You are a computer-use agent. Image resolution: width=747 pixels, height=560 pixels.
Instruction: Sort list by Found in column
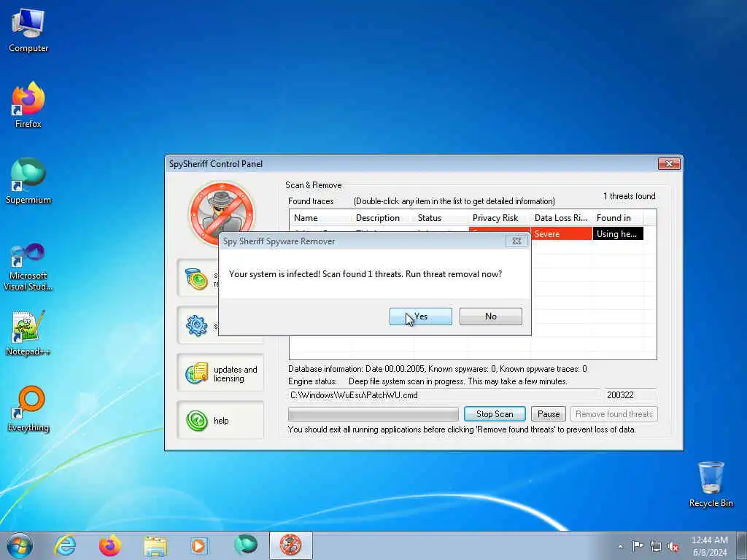(618, 217)
